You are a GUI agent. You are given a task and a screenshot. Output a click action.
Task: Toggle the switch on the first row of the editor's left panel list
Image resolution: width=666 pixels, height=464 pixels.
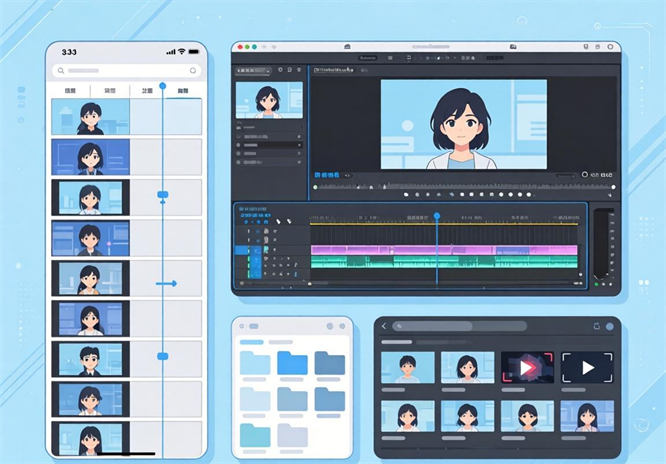tap(299, 137)
